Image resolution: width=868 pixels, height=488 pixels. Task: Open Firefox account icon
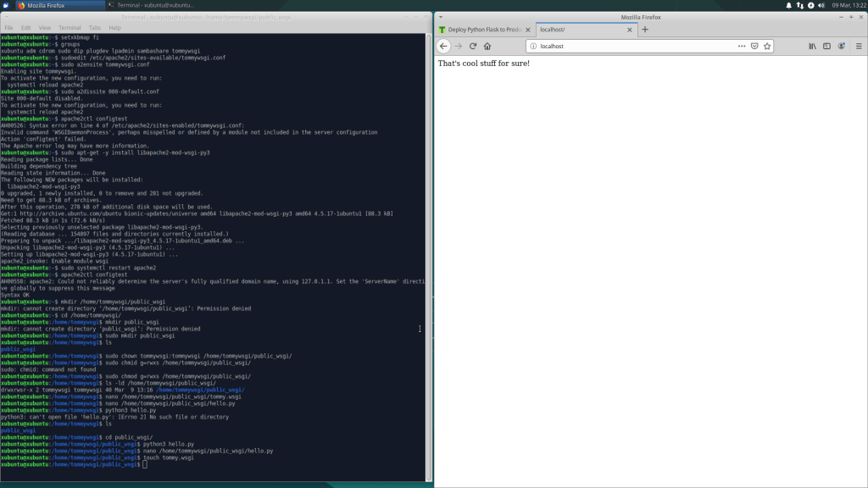pos(842,46)
